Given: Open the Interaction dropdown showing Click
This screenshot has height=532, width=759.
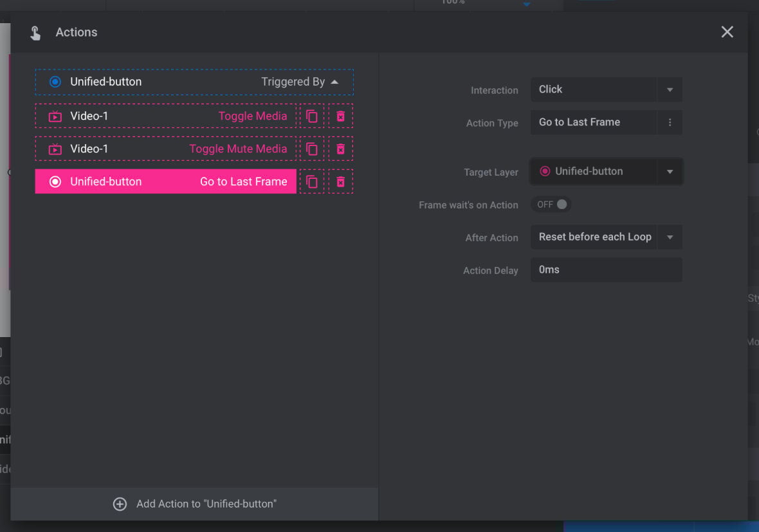Looking at the screenshot, I should click(x=606, y=89).
